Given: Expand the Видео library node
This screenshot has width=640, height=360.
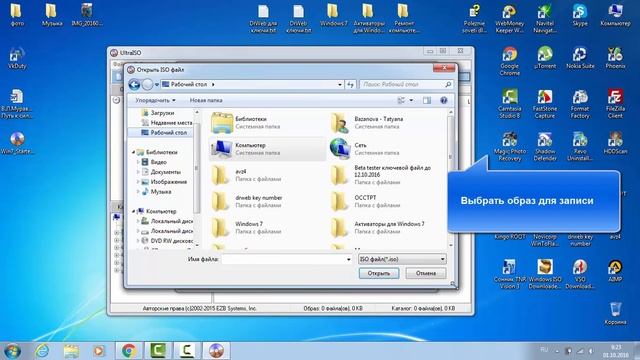Looking at the screenshot, I should tap(138, 162).
